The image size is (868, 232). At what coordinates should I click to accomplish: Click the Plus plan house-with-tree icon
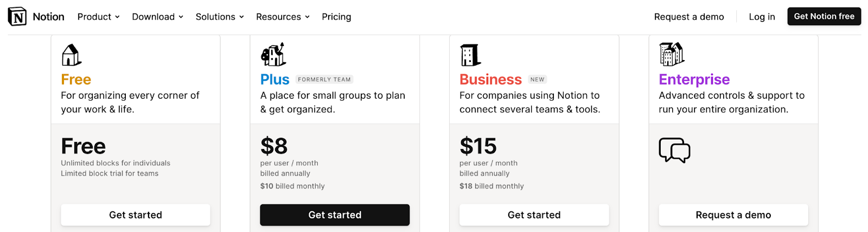(273, 54)
